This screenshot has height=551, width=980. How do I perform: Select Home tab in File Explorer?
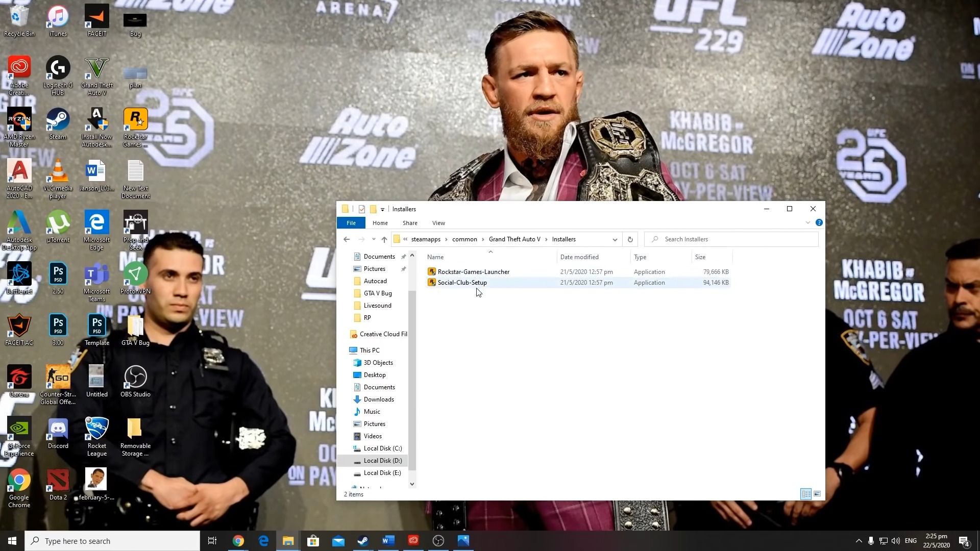pyautogui.click(x=380, y=222)
